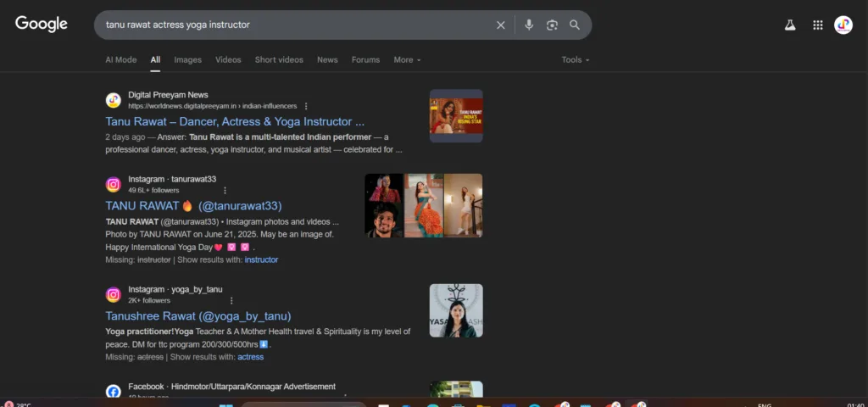Screen dimensions: 868x407
Task: Clear the search query with X
Action: point(500,25)
